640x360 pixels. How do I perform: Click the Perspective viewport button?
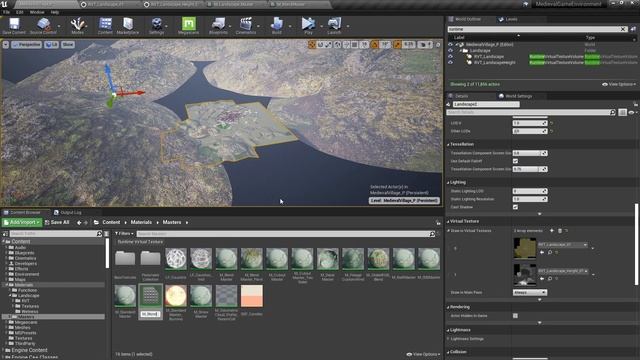pyautogui.click(x=27, y=44)
